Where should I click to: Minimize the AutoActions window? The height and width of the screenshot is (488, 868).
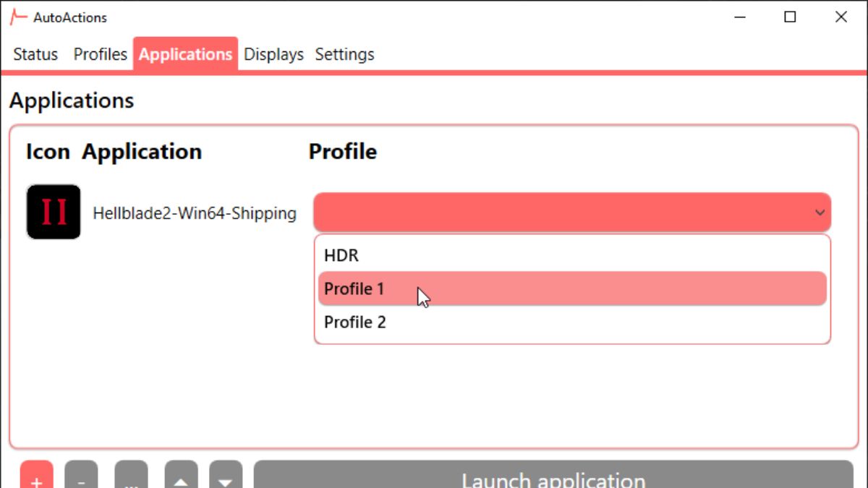(x=739, y=17)
